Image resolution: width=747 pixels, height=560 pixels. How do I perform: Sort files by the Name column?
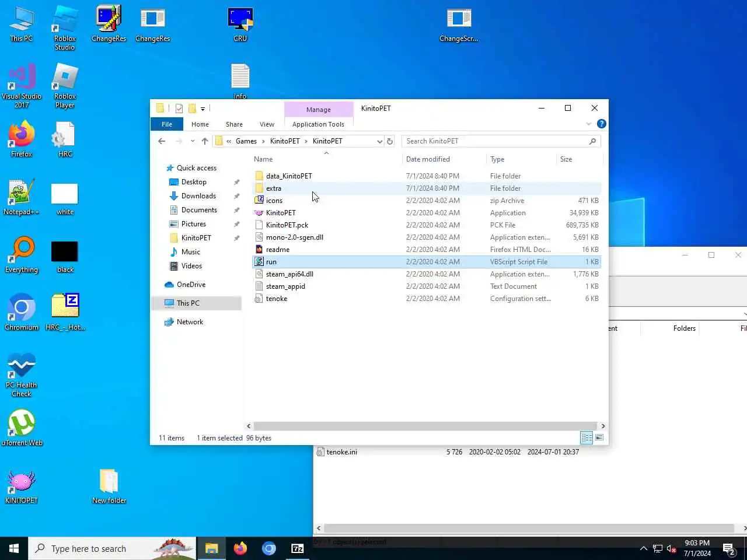click(263, 159)
